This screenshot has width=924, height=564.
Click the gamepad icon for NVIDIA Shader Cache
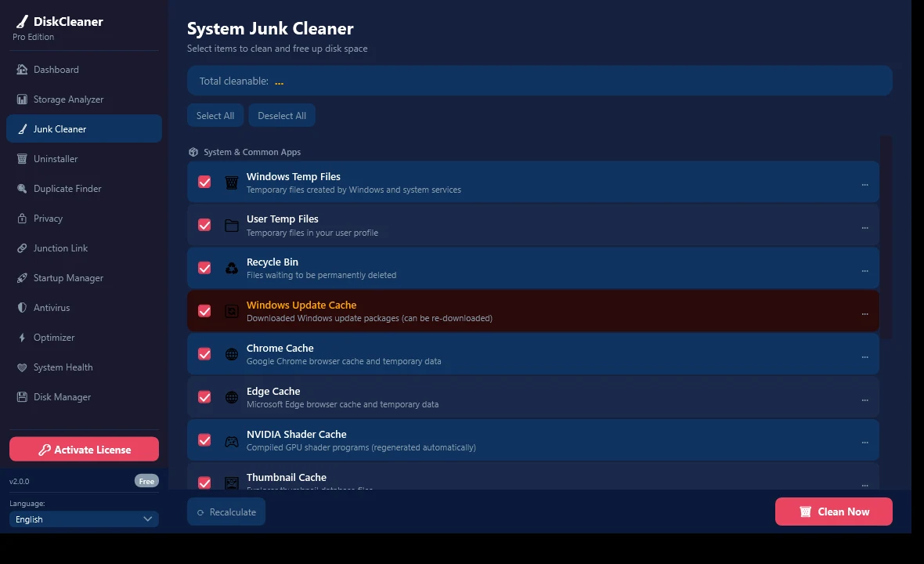[x=232, y=441]
